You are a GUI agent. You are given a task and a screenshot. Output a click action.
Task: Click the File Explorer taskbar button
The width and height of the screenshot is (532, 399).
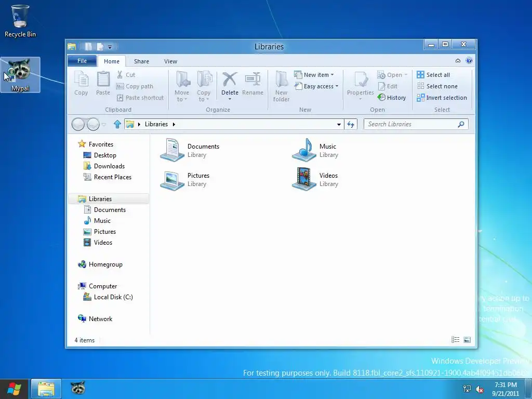46,389
